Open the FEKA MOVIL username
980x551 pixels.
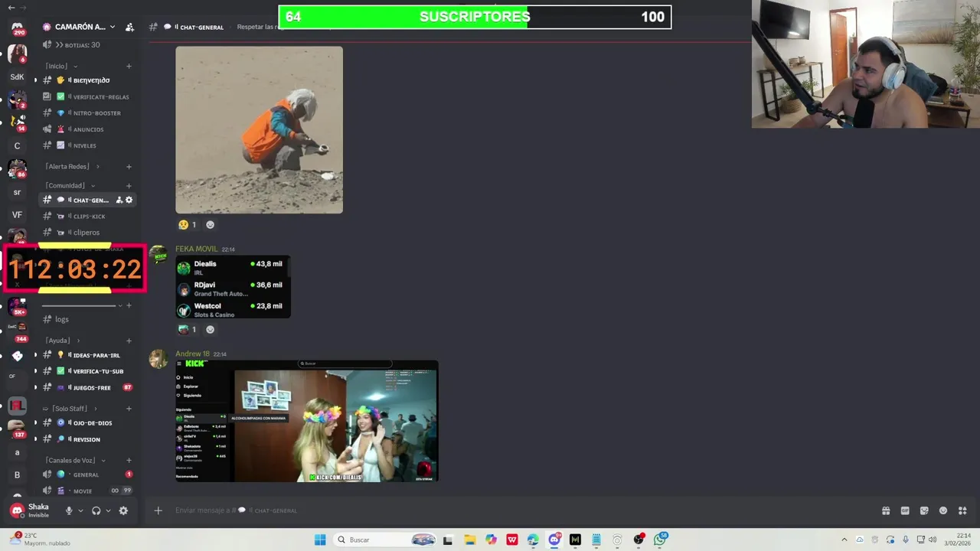196,249
